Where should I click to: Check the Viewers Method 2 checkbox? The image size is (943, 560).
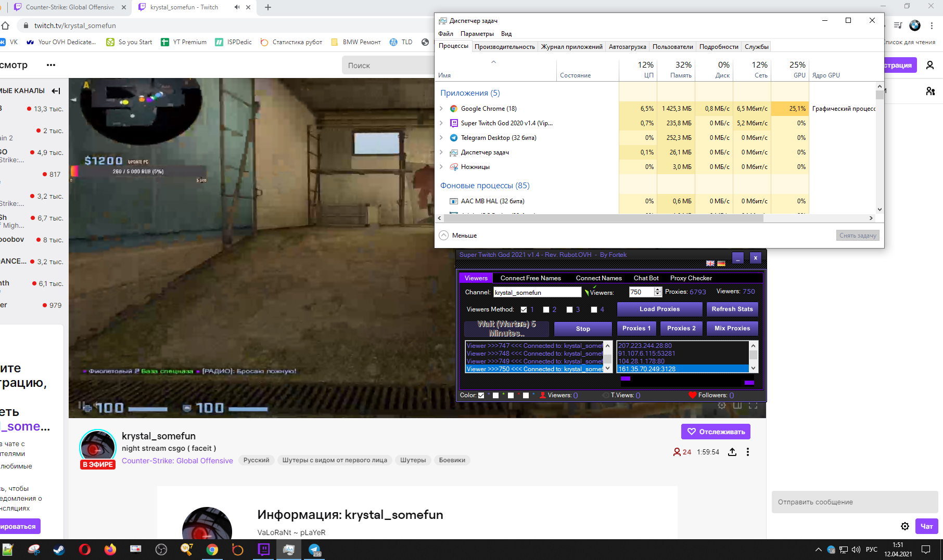(546, 309)
